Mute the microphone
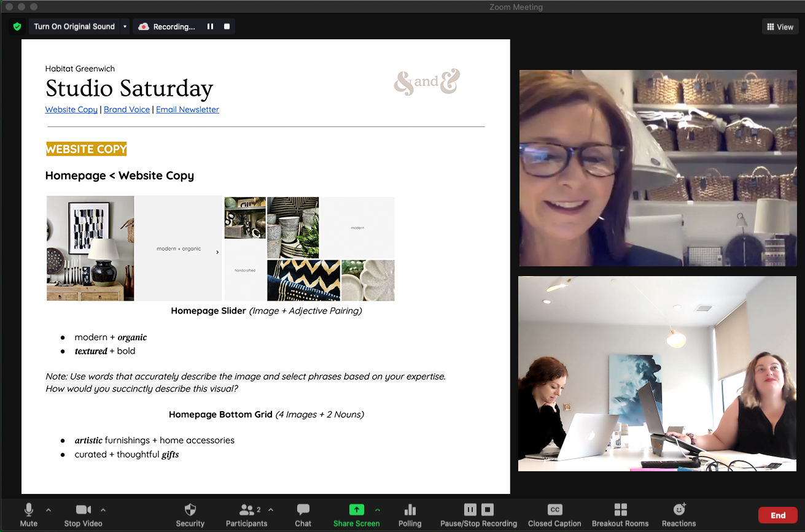805x532 pixels. point(28,515)
